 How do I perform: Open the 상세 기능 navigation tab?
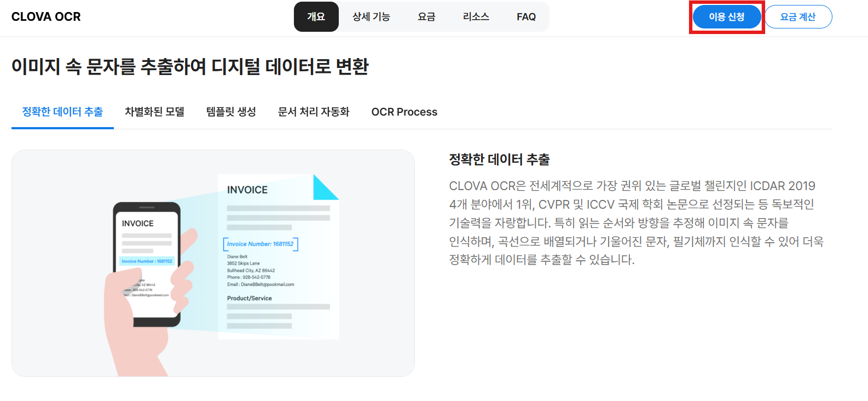[x=371, y=17]
